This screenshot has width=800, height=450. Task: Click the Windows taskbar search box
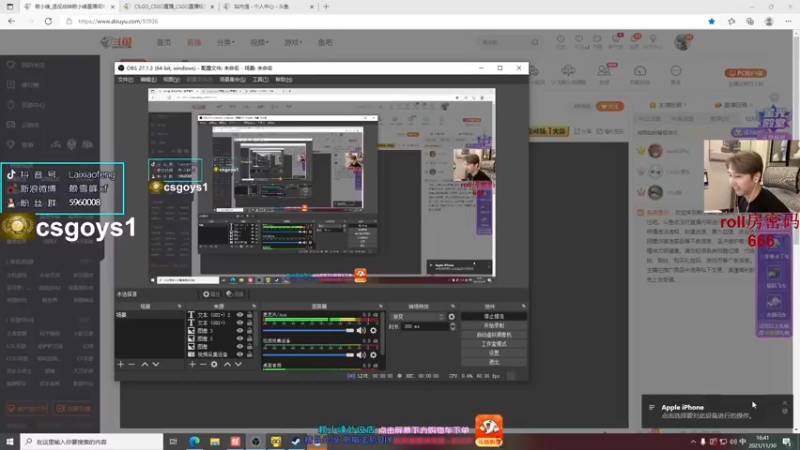tap(92, 441)
